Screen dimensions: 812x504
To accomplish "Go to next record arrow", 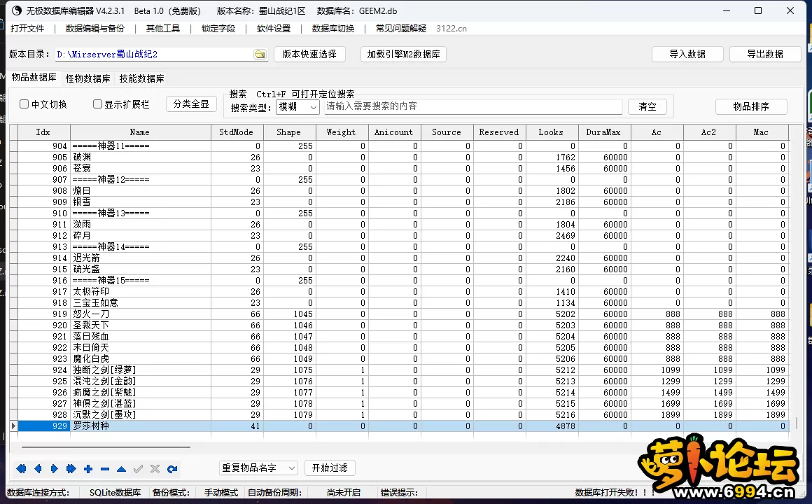I will (x=55, y=469).
